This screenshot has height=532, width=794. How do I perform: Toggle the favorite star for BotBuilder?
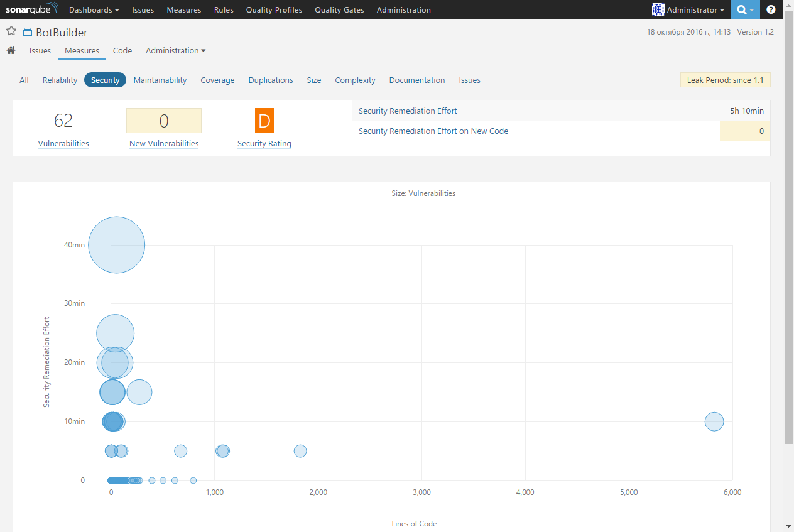point(11,30)
